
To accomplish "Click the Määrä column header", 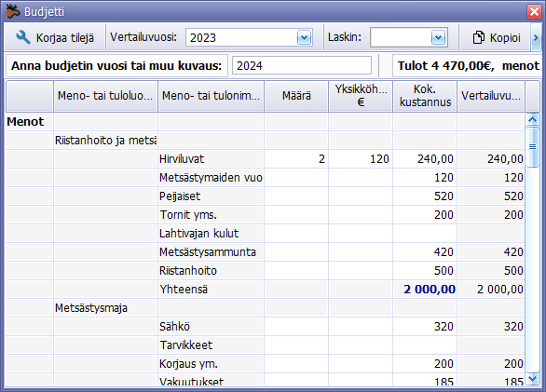I will pyautogui.click(x=296, y=96).
